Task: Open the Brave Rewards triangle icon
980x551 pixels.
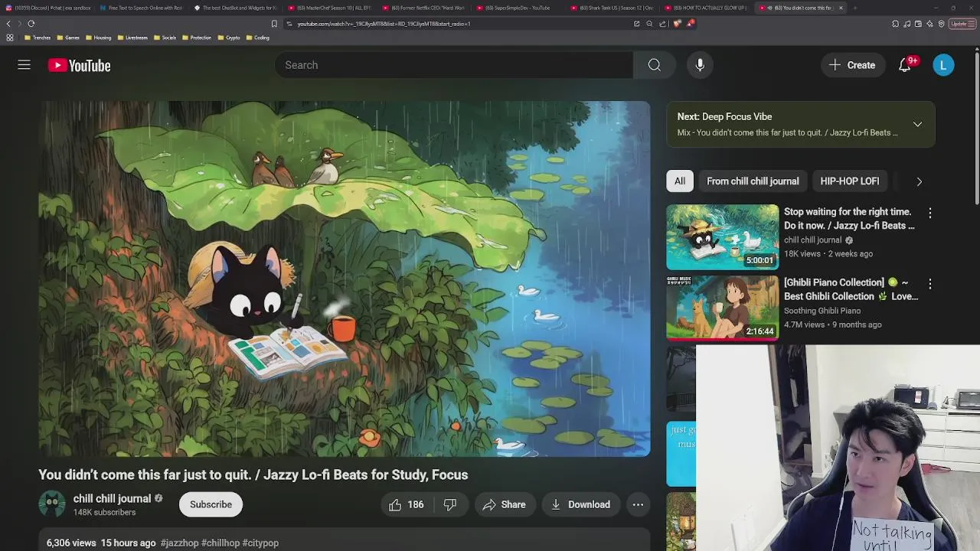Action: pos(691,24)
